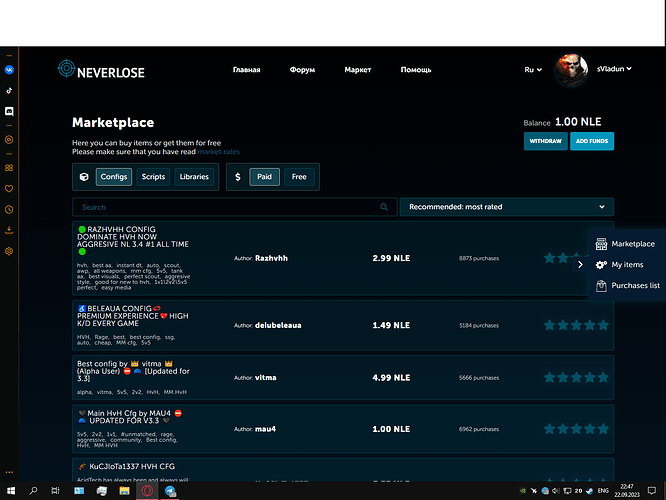
Task: Go to Помощь navigation item
Action: coord(416,70)
